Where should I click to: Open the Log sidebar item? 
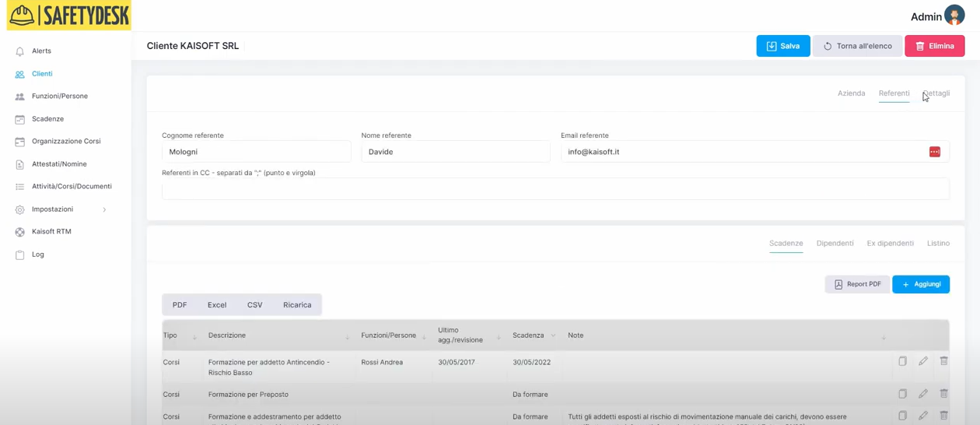[37, 255]
